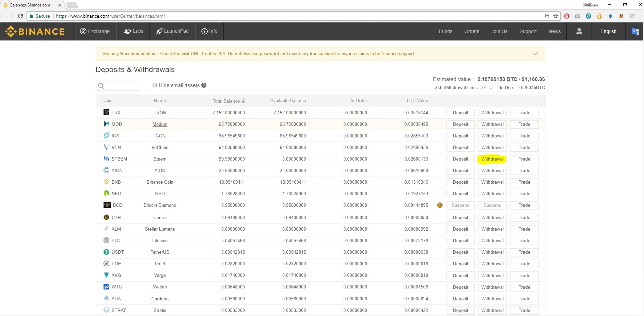Click Deposit for Stratis

click(x=460, y=310)
